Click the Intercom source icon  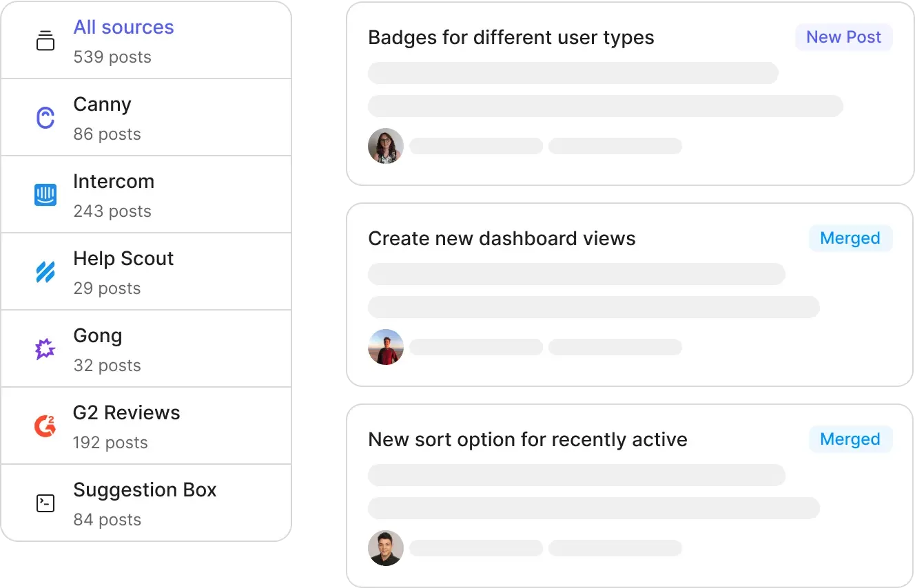pyautogui.click(x=45, y=195)
